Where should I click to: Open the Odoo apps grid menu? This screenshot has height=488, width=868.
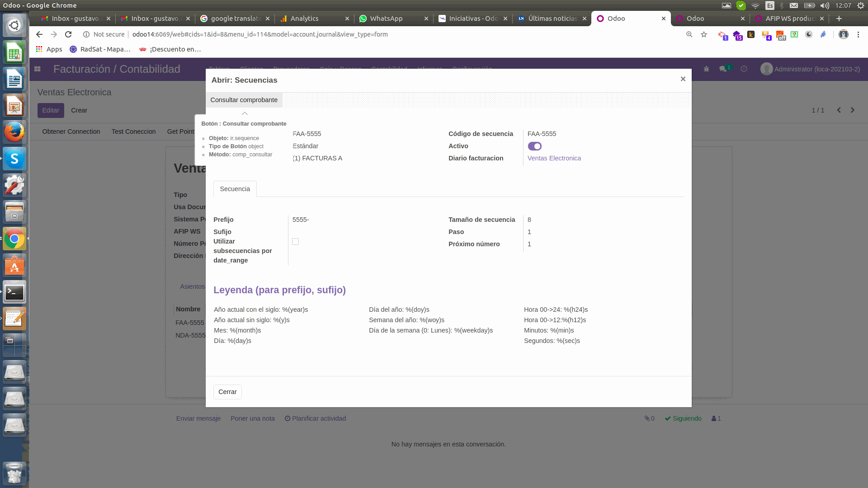[x=38, y=69]
